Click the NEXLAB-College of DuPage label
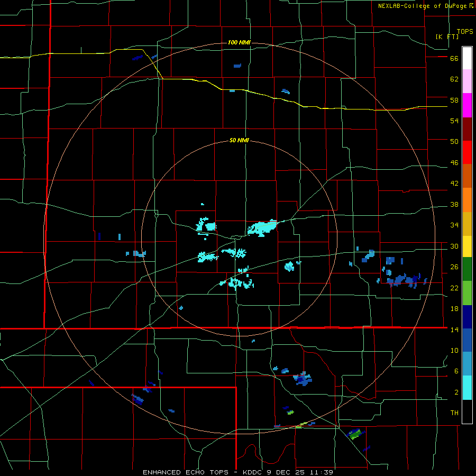Viewport: 476px width, 476px height. point(426,6)
